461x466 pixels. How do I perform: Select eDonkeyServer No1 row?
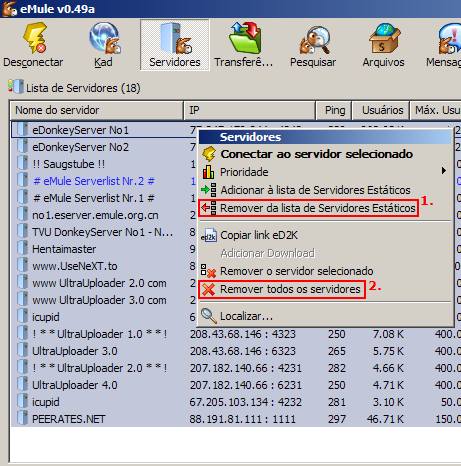(x=104, y=130)
